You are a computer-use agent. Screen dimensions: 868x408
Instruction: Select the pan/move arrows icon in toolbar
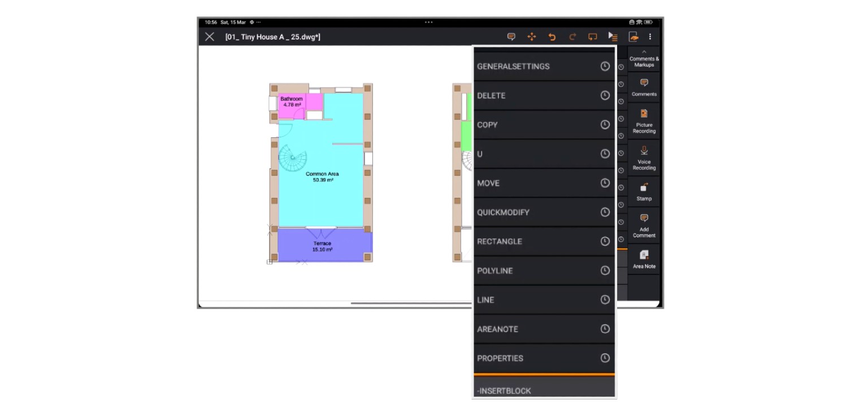[532, 37]
